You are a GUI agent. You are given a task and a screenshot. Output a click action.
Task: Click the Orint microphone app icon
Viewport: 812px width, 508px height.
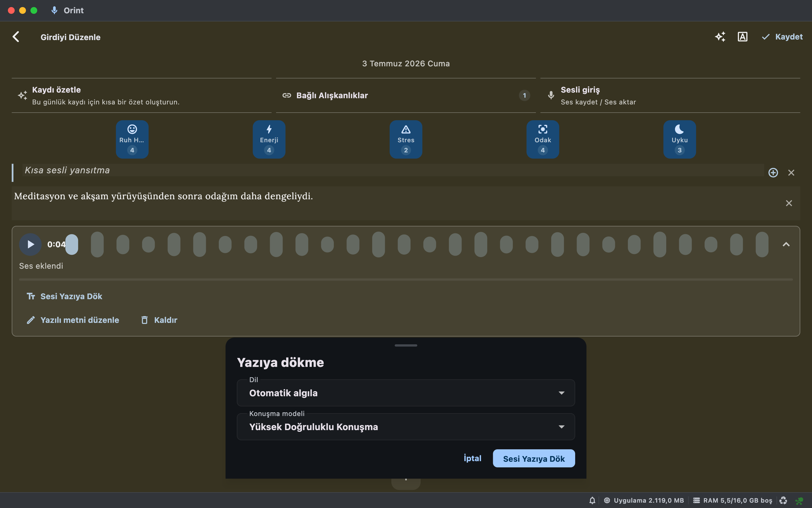tap(54, 10)
